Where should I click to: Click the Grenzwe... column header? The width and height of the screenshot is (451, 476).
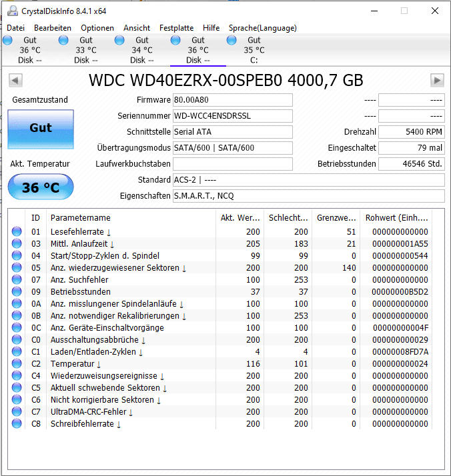(x=336, y=217)
